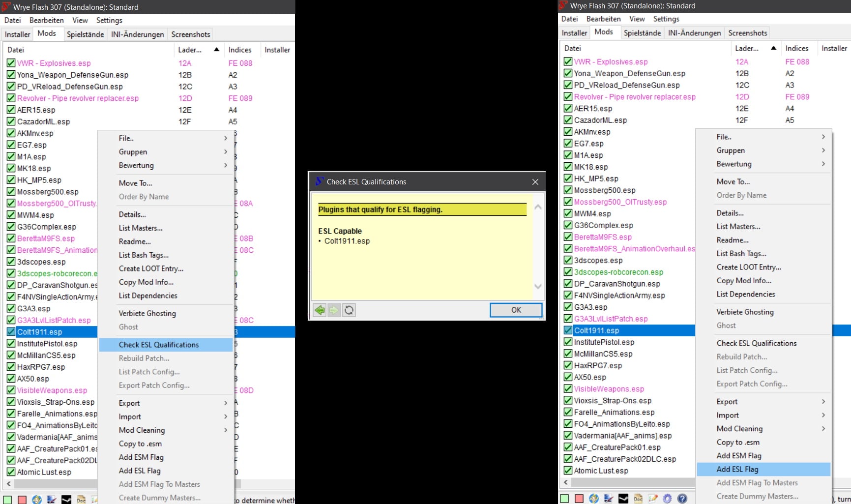The image size is (851, 504).
Task: Expand Import submenu in right context menu
Action: tap(764, 415)
